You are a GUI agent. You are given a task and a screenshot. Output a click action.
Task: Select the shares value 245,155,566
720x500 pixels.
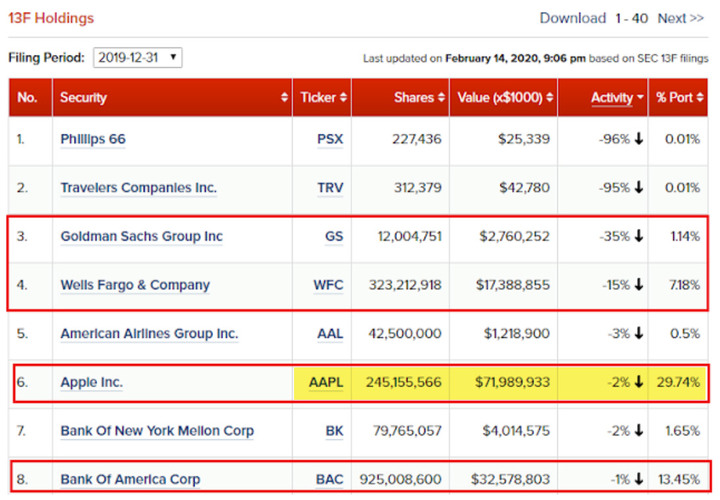point(404,382)
